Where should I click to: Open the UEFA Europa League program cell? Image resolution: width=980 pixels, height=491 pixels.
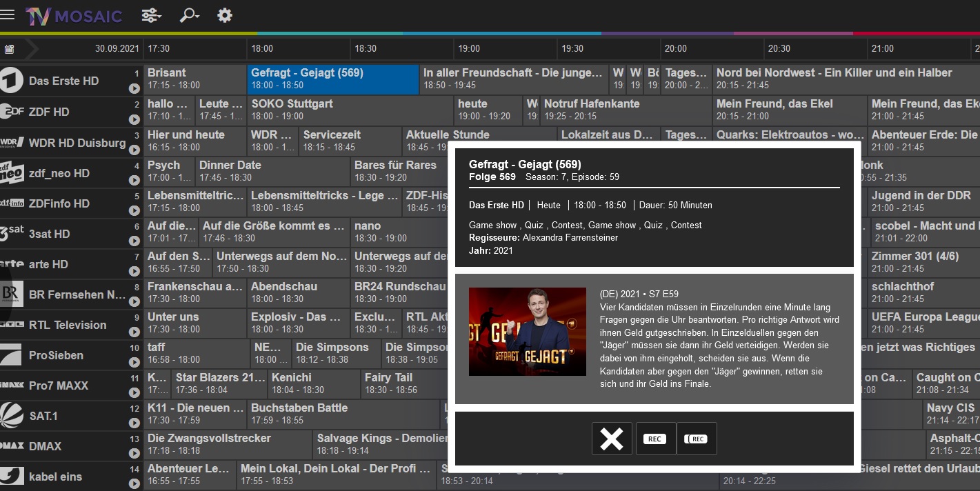(924, 323)
